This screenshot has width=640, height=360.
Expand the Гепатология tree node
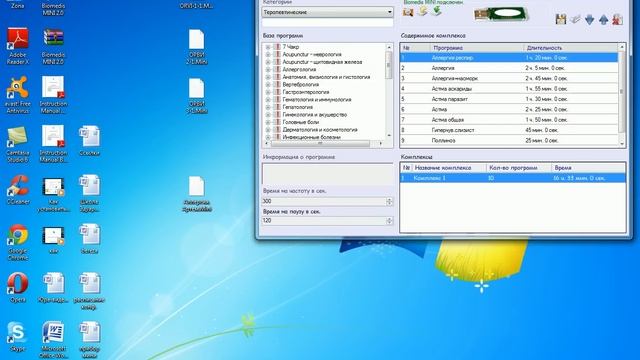coord(268,107)
